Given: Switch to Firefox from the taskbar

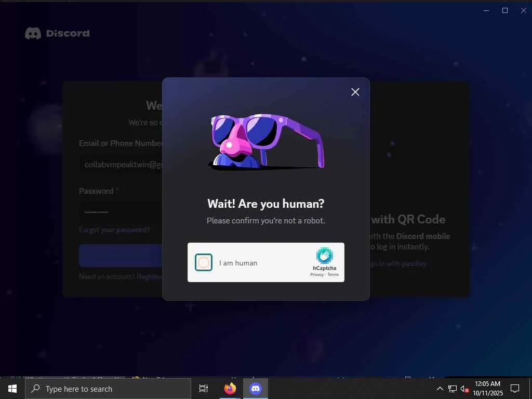Looking at the screenshot, I should tap(230, 389).
